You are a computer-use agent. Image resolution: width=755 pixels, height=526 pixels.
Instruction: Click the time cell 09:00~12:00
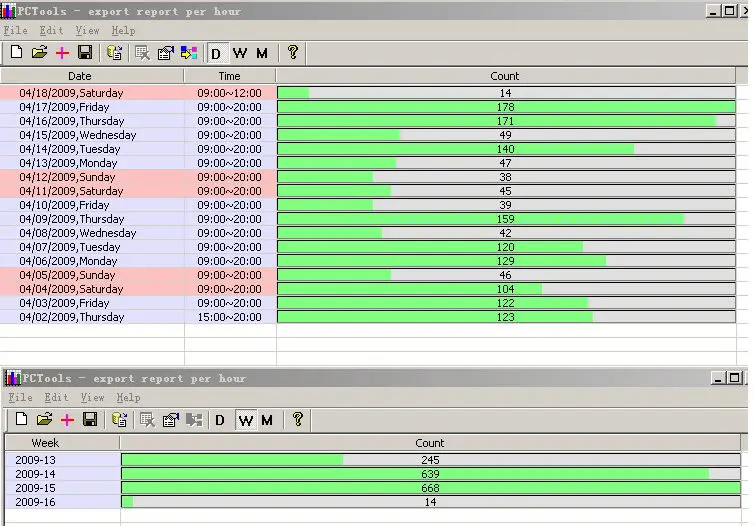pyautogui.click(x=230, y=93)
